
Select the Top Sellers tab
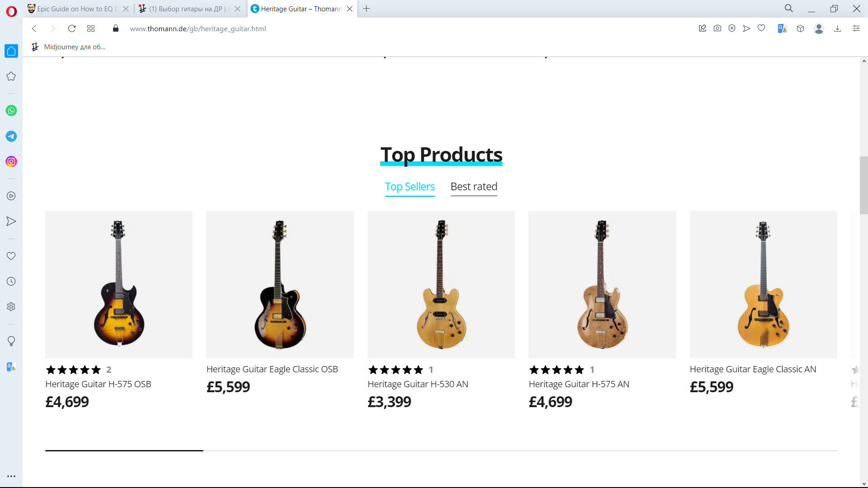click(410, 187)
